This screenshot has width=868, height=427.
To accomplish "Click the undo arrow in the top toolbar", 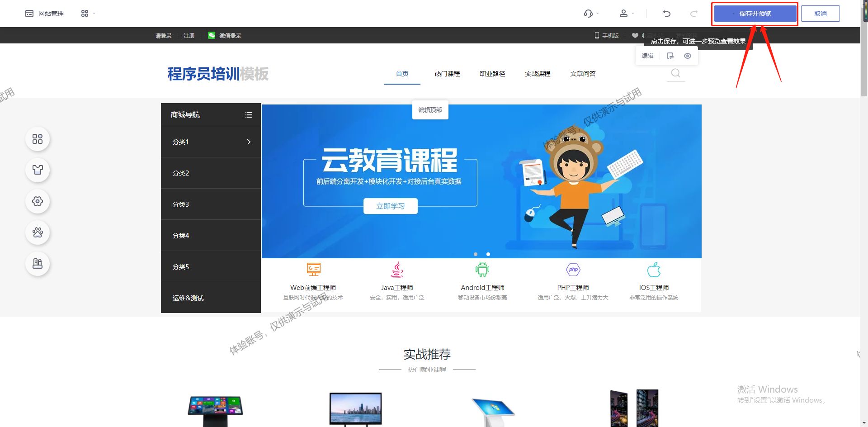I will (666, 14).
